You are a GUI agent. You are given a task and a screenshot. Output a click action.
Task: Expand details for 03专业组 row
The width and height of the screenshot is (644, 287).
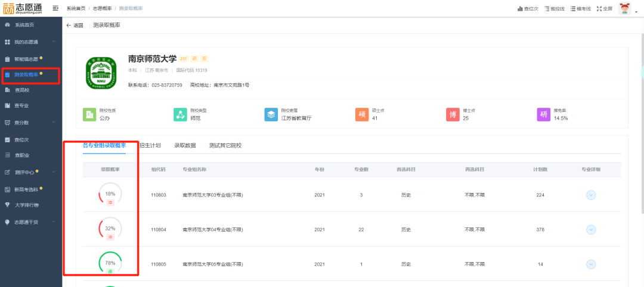(591, 195)
